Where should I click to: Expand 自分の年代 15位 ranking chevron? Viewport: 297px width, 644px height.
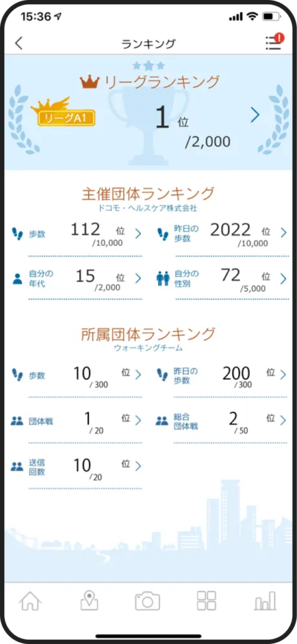pos(138,278)
